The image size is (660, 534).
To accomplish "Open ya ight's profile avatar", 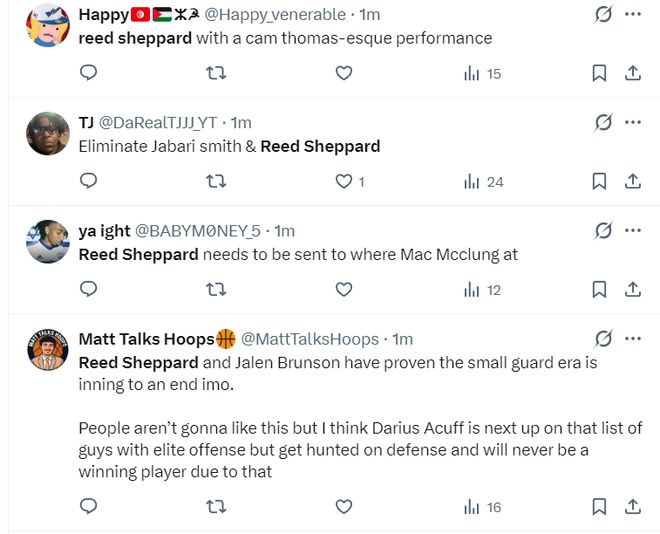I will pos(46,240).
